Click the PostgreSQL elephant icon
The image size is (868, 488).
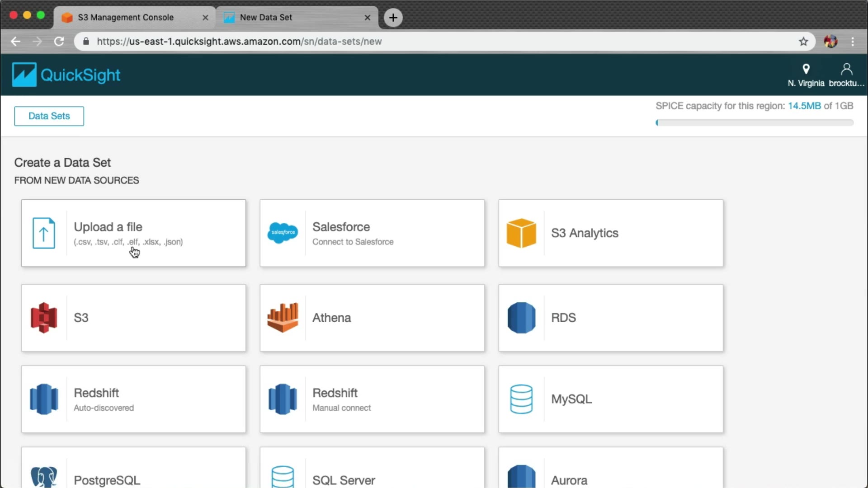(x=44, y=477)
